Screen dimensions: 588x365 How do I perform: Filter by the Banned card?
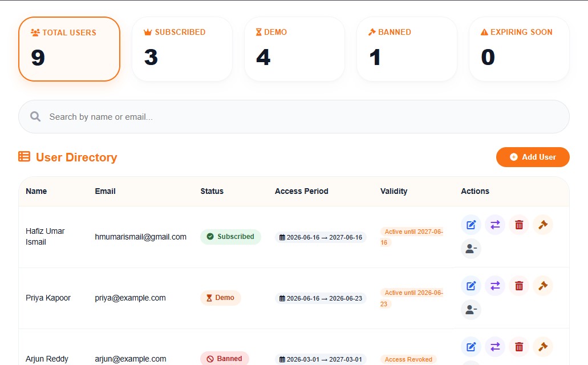coord(407,49)
